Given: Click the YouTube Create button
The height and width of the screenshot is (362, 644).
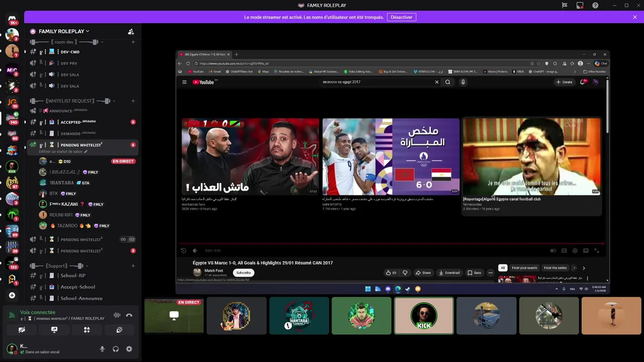Looking at the screenshot, I should click(x=564, y=82).
